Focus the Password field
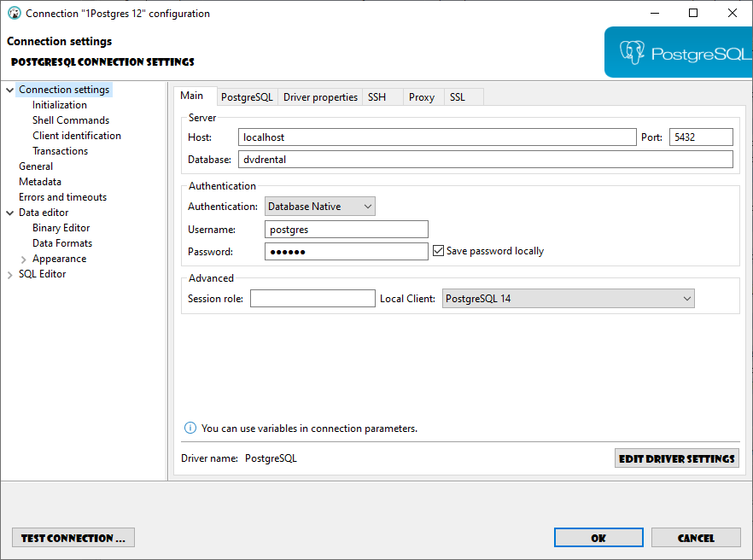The width and height of the screenshot is (753, 560). tap(347, 252)
